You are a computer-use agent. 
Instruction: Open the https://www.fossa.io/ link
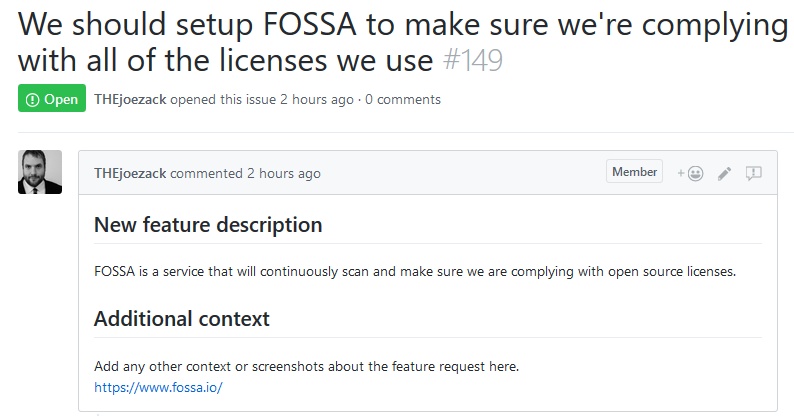(x=158, y=387)
